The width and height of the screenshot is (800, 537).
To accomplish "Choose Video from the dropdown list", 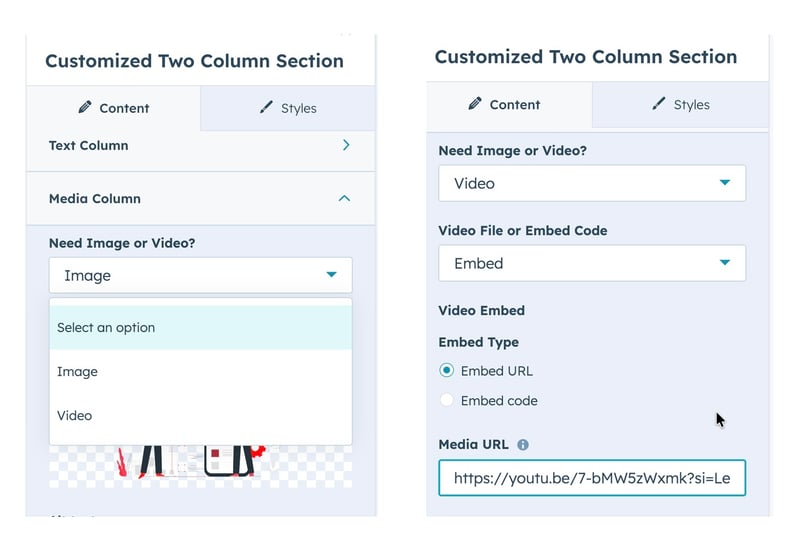I will (200, 415).
